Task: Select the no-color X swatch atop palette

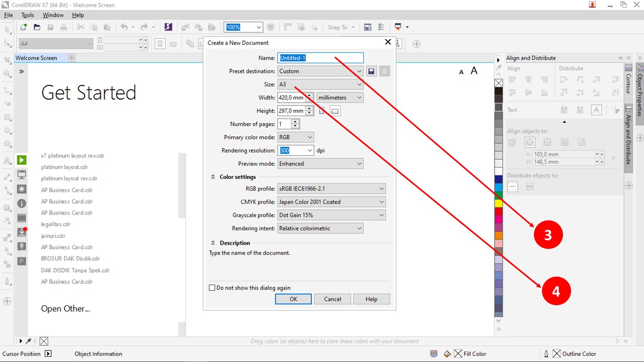Action: (499, 83)
